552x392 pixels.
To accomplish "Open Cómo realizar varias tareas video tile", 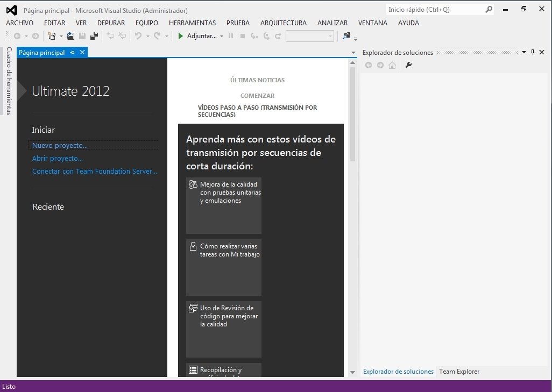I will coord(224,267).
